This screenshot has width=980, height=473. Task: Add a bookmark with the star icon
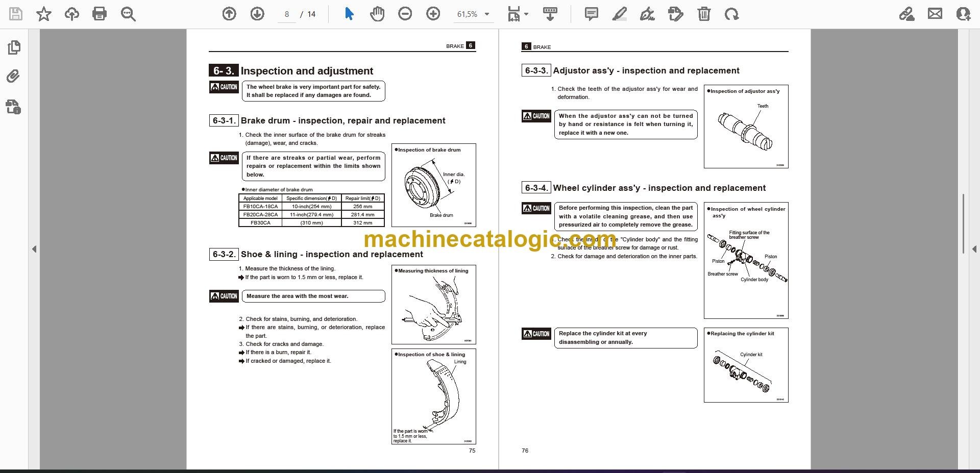(44, 14)
